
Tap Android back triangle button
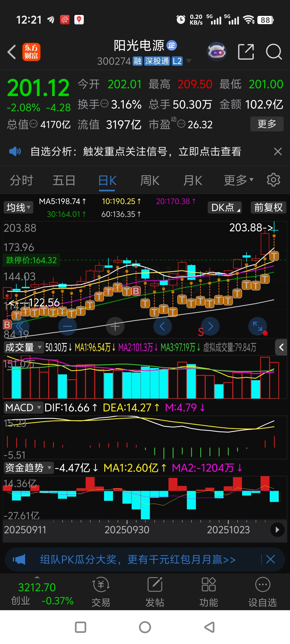(209, 627)
